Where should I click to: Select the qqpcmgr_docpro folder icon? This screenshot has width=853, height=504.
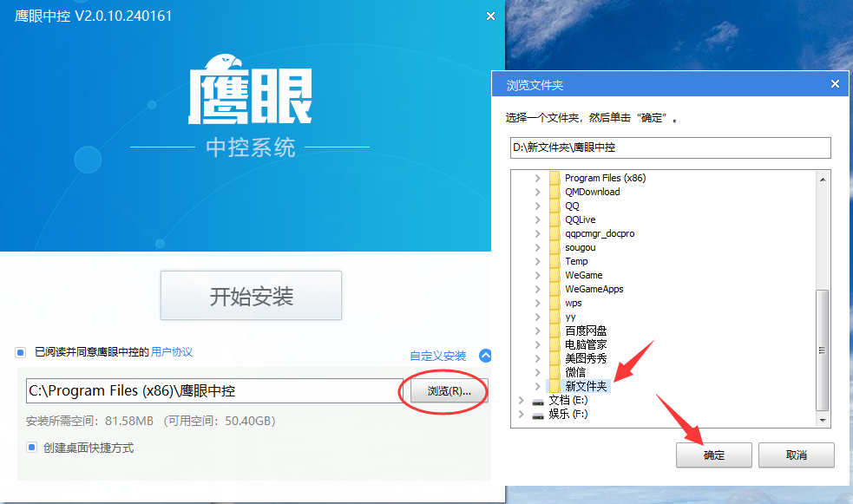[554, 233]
